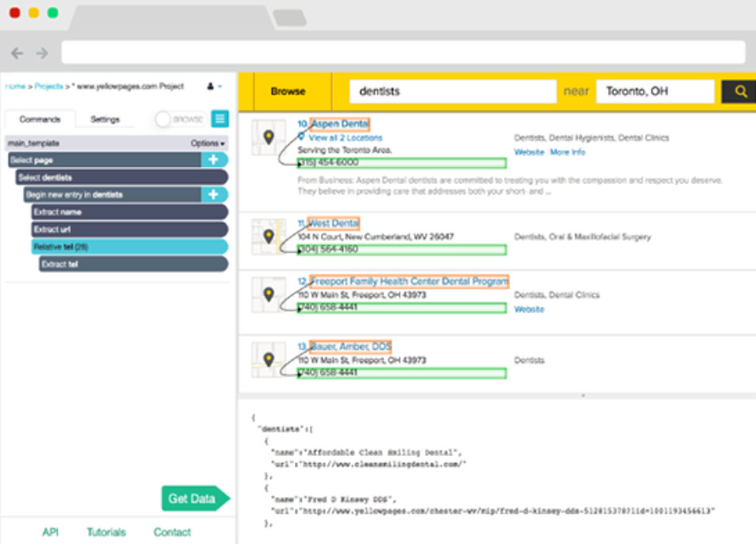Screen dimensions: 756x544
Task: Toggle the Browse mode switch
Action: pyautogui.click(x=180, y=119)
